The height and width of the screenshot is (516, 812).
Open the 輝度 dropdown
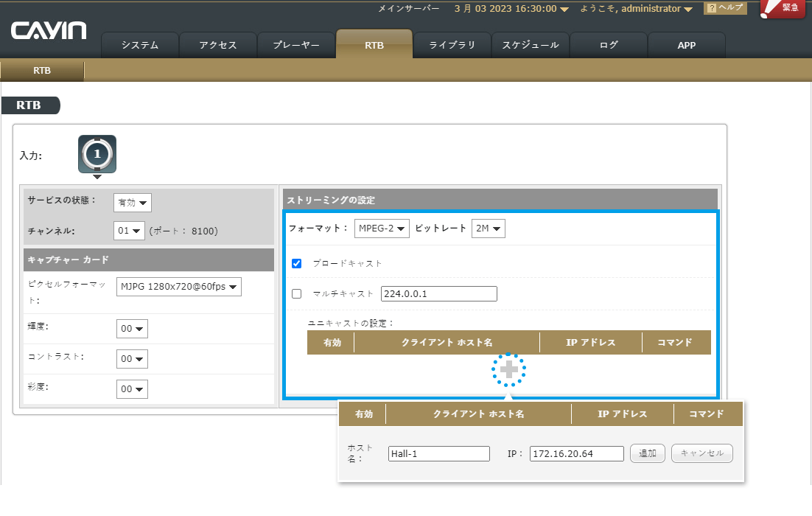(132, 329)
